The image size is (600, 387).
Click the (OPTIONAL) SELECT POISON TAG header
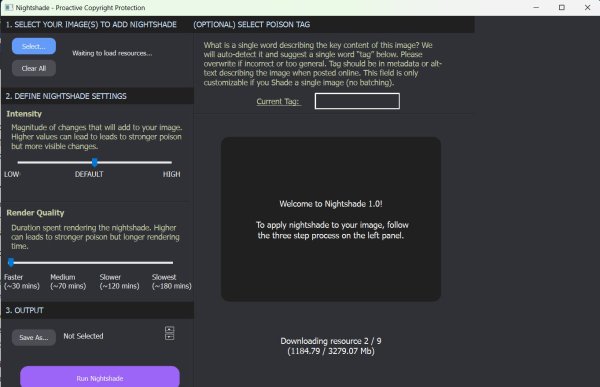251,24
